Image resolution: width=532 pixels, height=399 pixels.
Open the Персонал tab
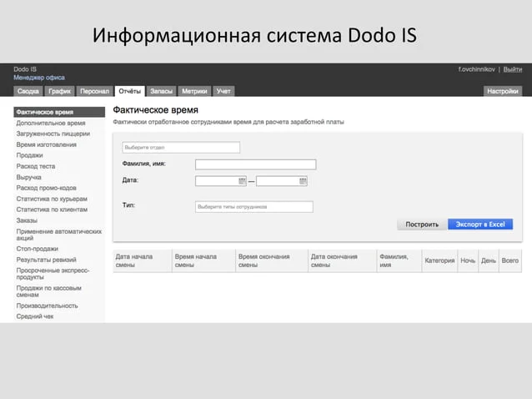point(95,91)
